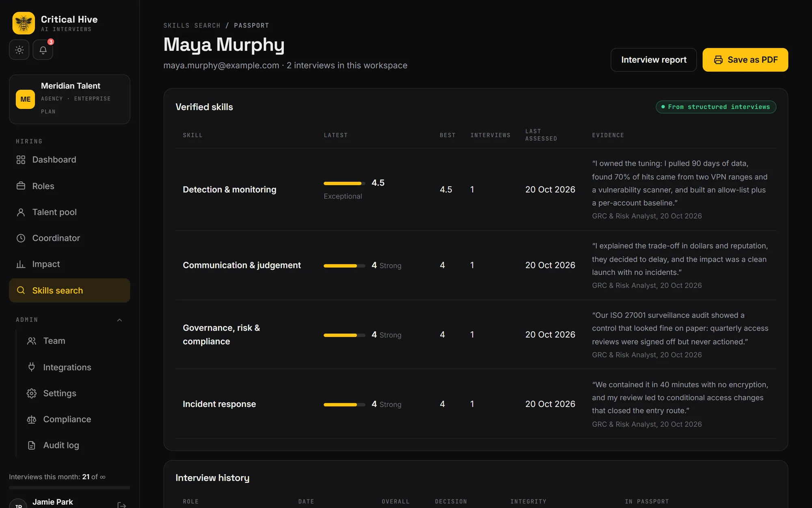Image resolution: width=812 pixels, height=508 pixels.
Task: Click the ISO 27001 evidence quote
Action: (x=680, y=328)
